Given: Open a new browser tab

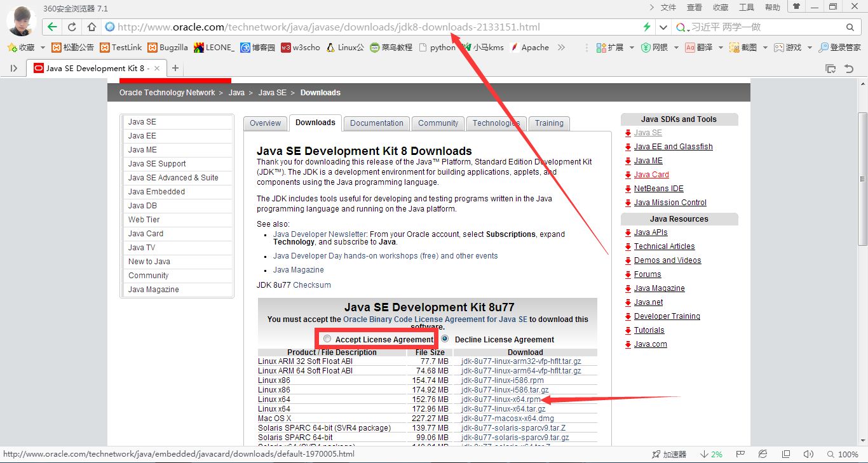Looking at the screenshot, I should pos(175,69).
